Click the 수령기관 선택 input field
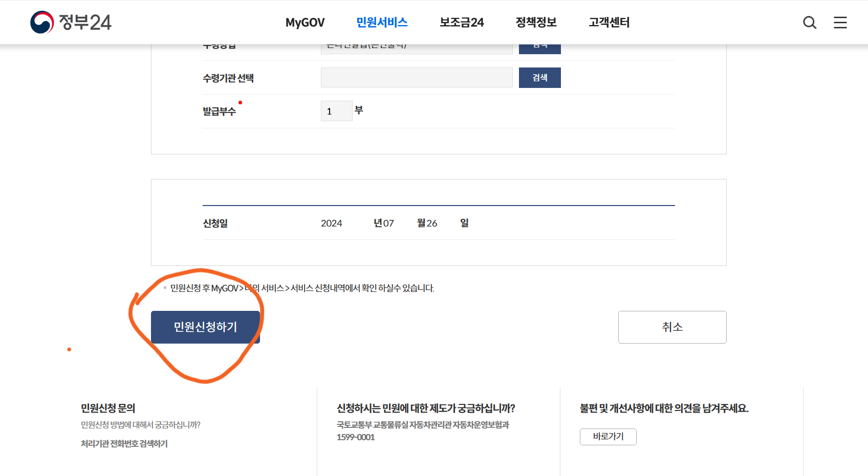 (417, 78)
